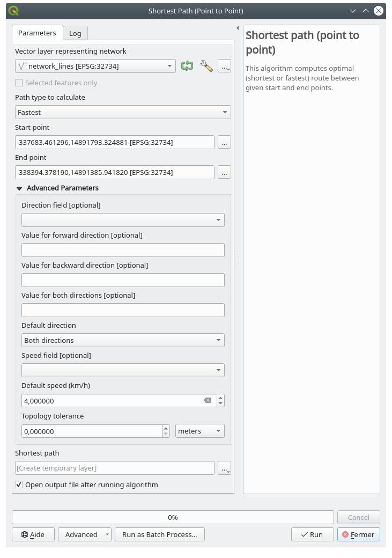Open the Default direction dropdown
Image resolution: width=392 pixels, height=558 pixels.
(123, 340)
